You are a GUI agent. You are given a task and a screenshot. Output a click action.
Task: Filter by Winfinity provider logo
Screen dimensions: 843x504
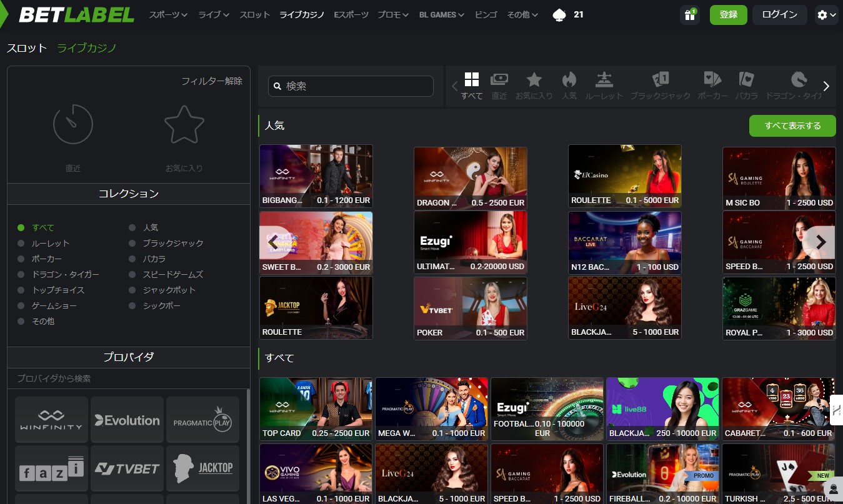[x=51, y=420]
